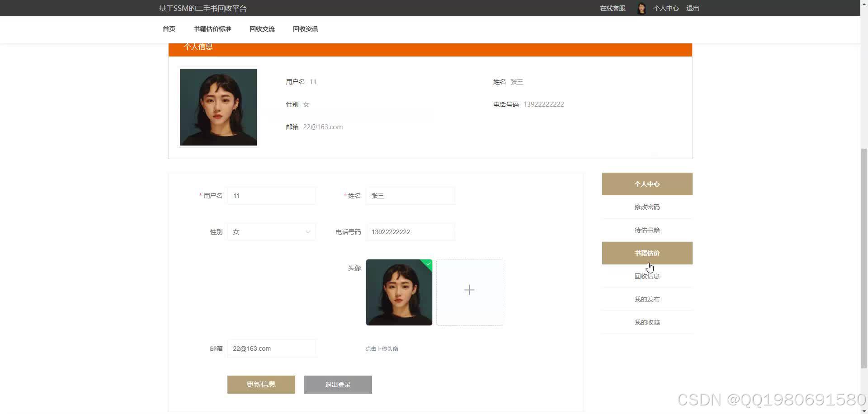Click the plus icon to upload a new avatar
The image size is (868, 414).
click(x=469, y=290)
